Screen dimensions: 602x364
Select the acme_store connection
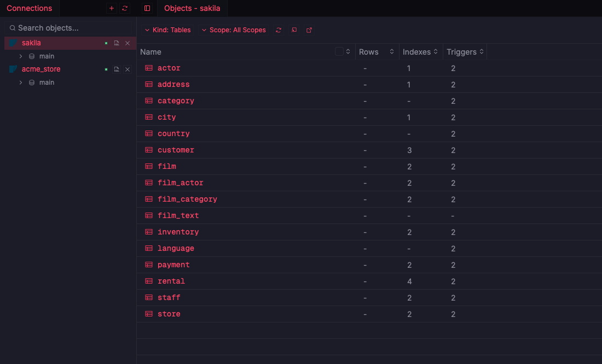(x=70, y=69)
